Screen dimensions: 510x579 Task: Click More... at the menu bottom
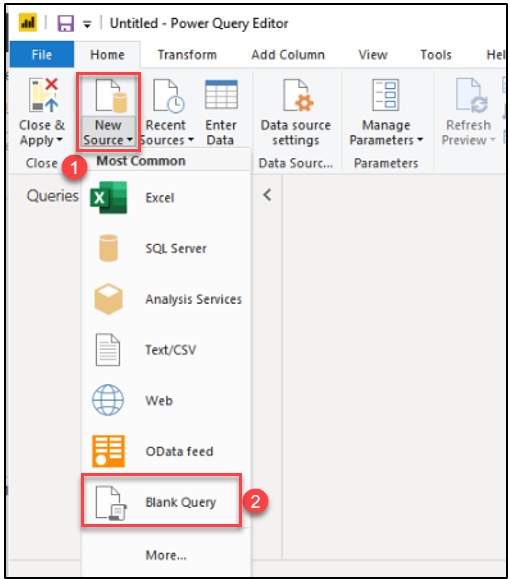point(166,555)
